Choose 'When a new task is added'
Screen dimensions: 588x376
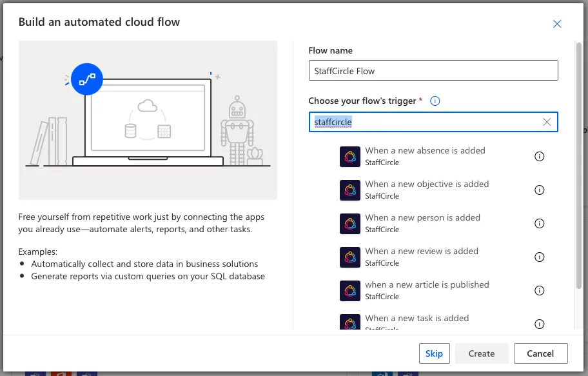coord(417,318)
